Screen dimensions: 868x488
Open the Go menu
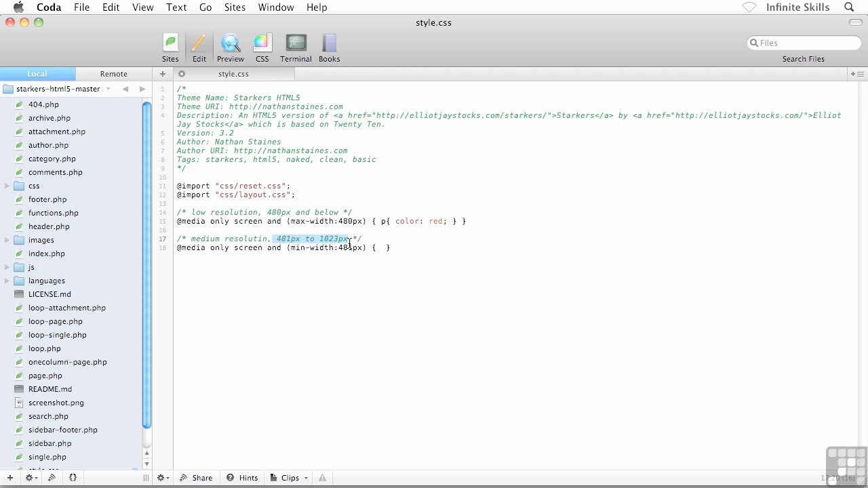click(205, 7)
